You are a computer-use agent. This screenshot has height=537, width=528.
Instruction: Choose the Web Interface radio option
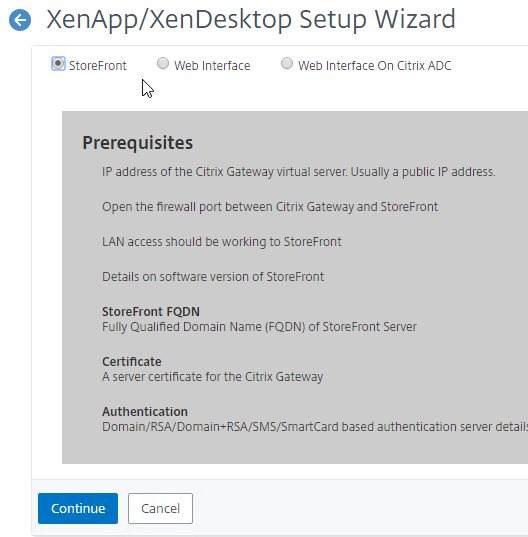coord(163,63)
